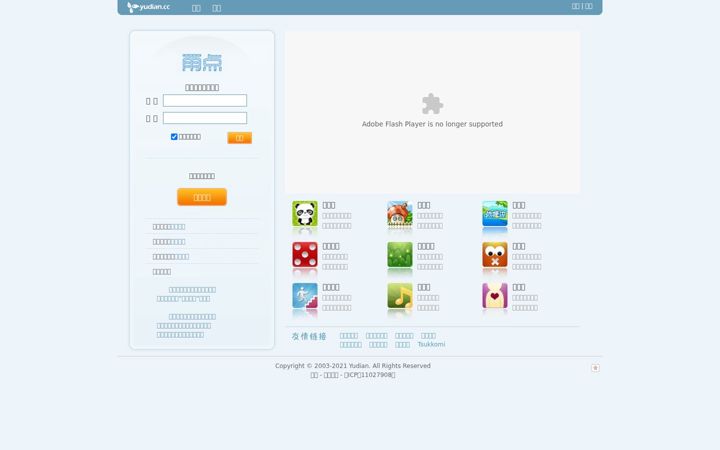Open the mushroom house app icon
The width and height of the screenshot is (720, 450).
[x=400, y=214]
